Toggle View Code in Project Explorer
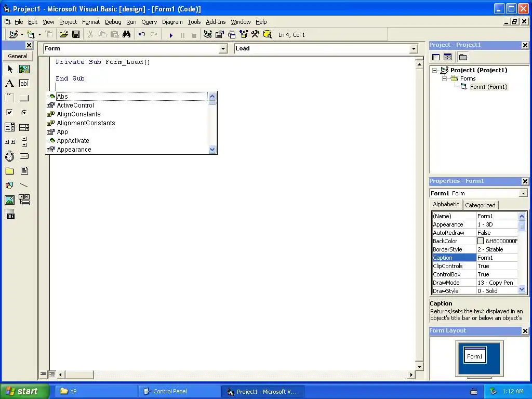 click(x=436, y=57)
